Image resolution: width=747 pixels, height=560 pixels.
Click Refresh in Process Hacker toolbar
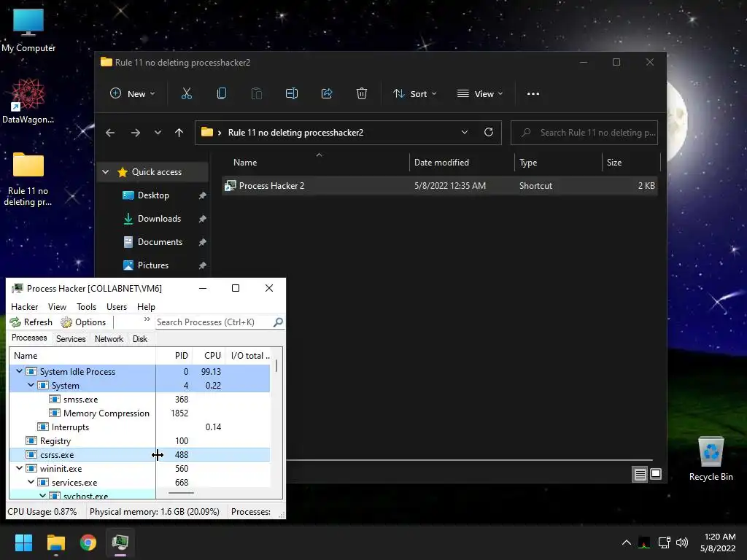31,322
